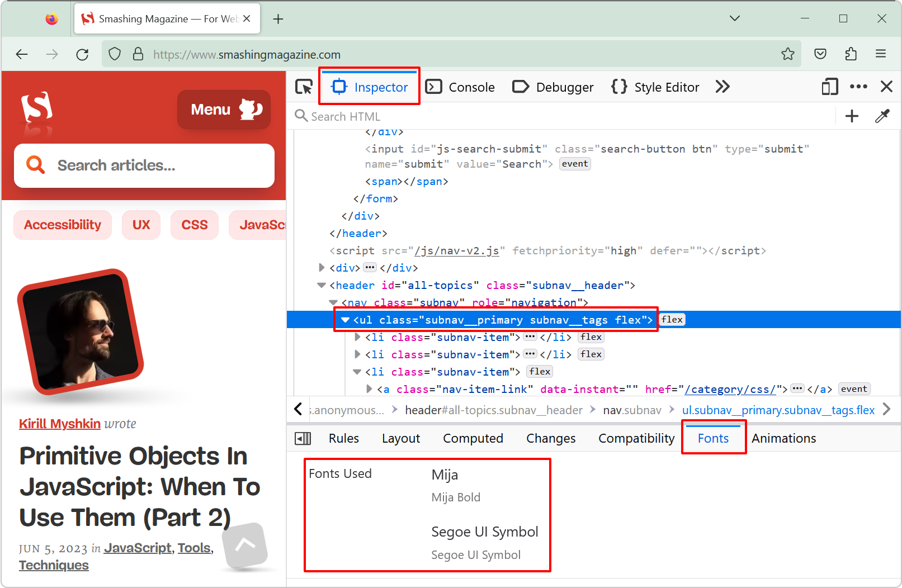The width and height of the screenshot is (902, 588).
Task: Click the Search HTML input field
Action: 391,116
